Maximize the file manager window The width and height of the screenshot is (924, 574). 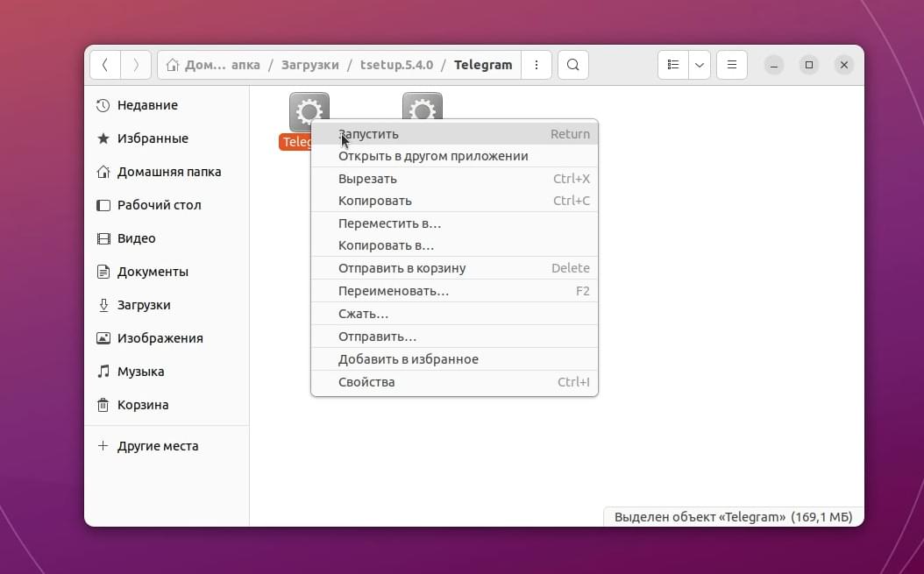point(809,65)
